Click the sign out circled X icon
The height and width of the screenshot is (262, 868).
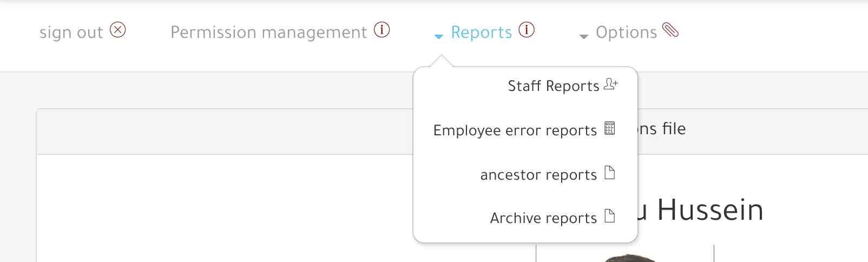118,30
